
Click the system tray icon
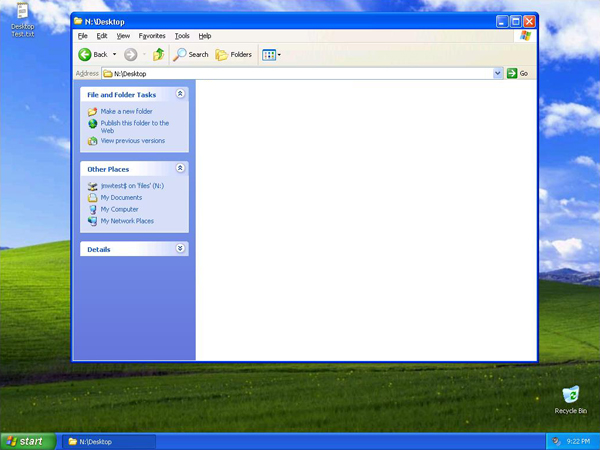[556, 442]
